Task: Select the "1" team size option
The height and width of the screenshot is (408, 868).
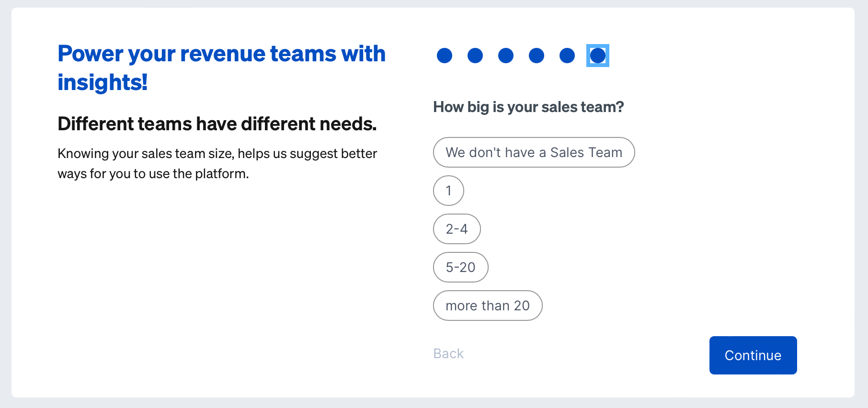Action: coord(448,191)
